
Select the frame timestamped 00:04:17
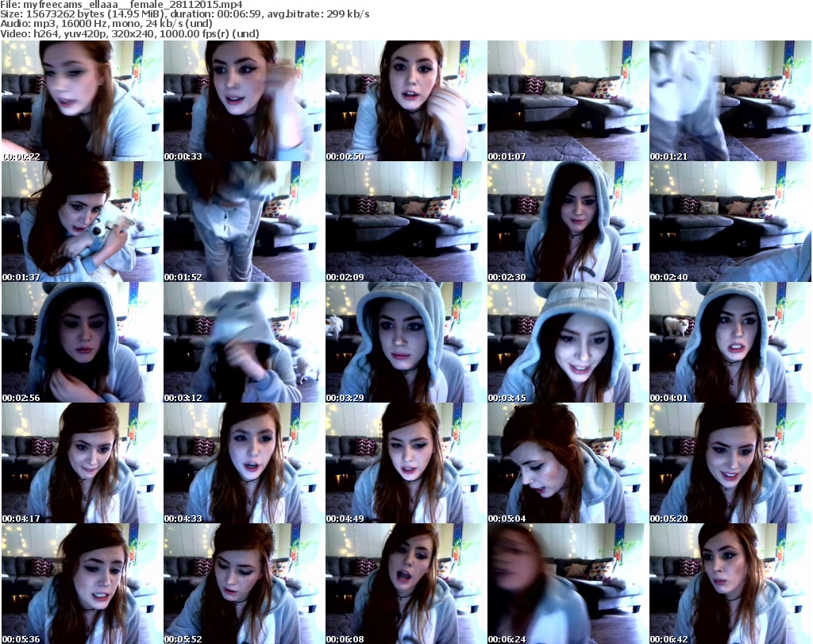pyautogui.click(x=82, y=463)
